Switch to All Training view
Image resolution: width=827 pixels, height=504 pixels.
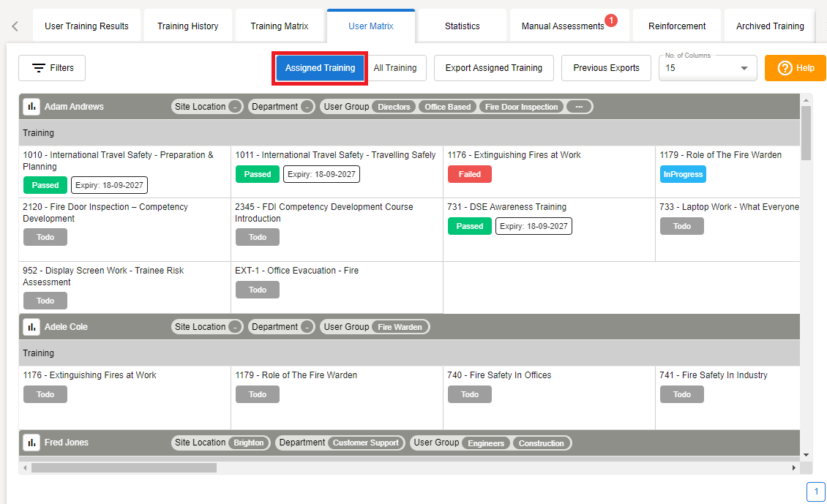(x=395, y=68)
